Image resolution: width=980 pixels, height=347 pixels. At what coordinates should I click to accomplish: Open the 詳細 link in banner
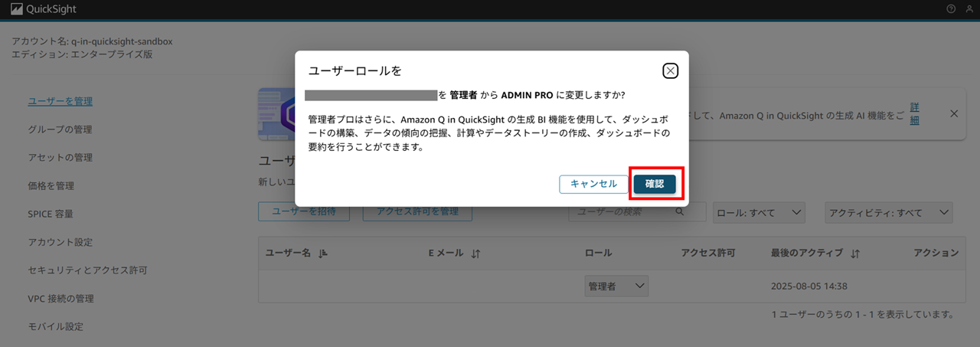[x=915, y=113]
